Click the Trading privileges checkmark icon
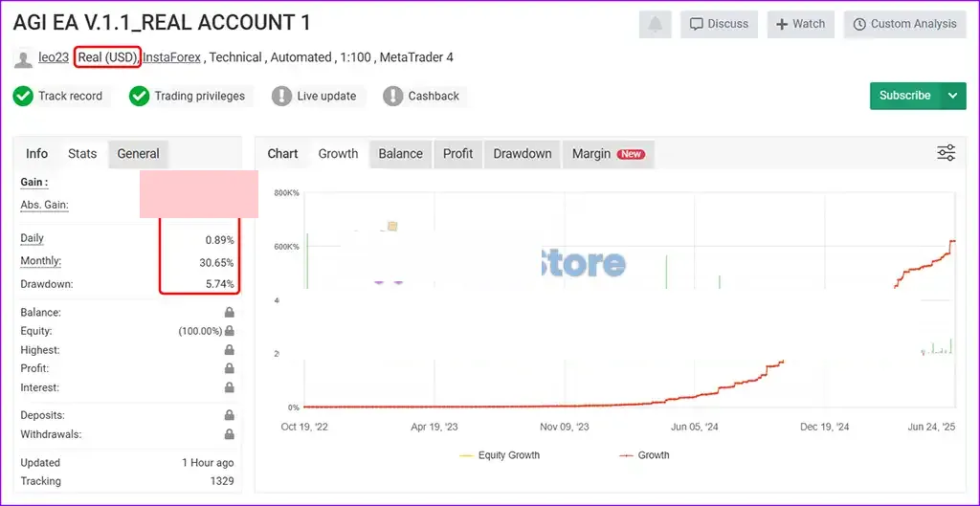The width and height of the screenshot is (980, 506). (x=140, y=97)
